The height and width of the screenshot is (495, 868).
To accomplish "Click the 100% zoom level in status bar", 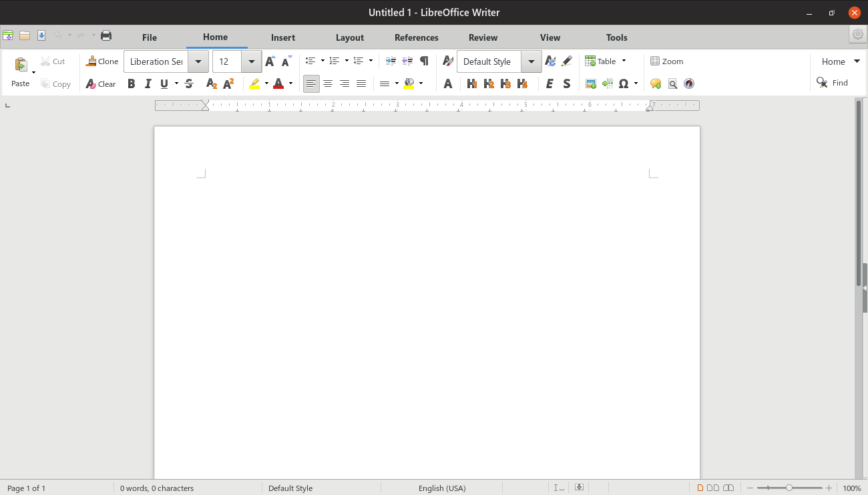I will point(852,488).
